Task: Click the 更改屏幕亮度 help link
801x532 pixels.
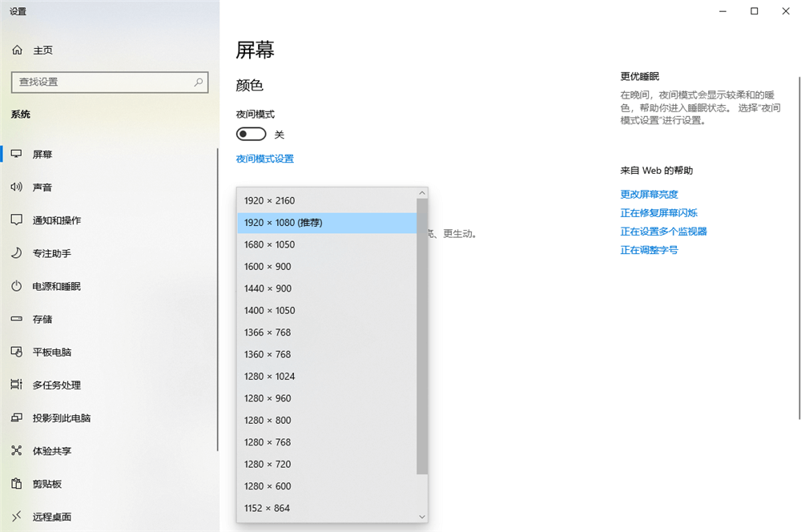Action: (x=648, y=194)
